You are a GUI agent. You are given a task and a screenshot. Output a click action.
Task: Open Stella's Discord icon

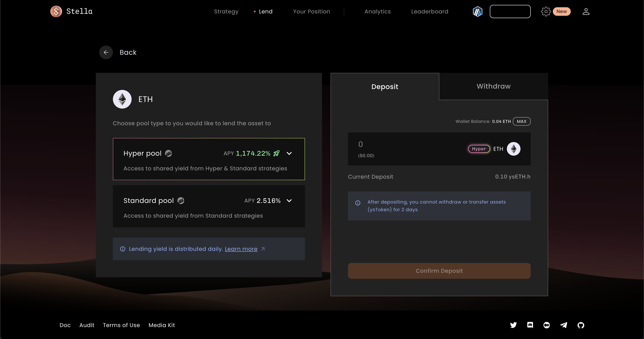(530, 325)
